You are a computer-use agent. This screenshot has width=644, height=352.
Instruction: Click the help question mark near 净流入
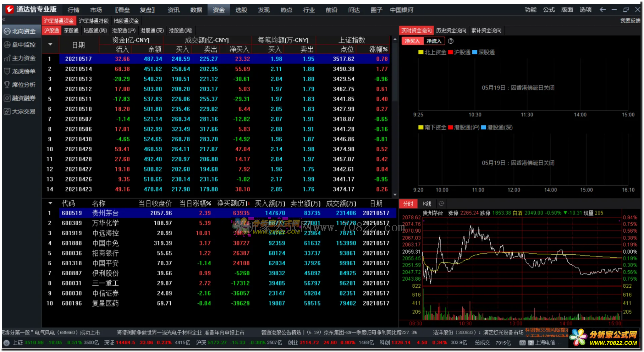point(451,41)
